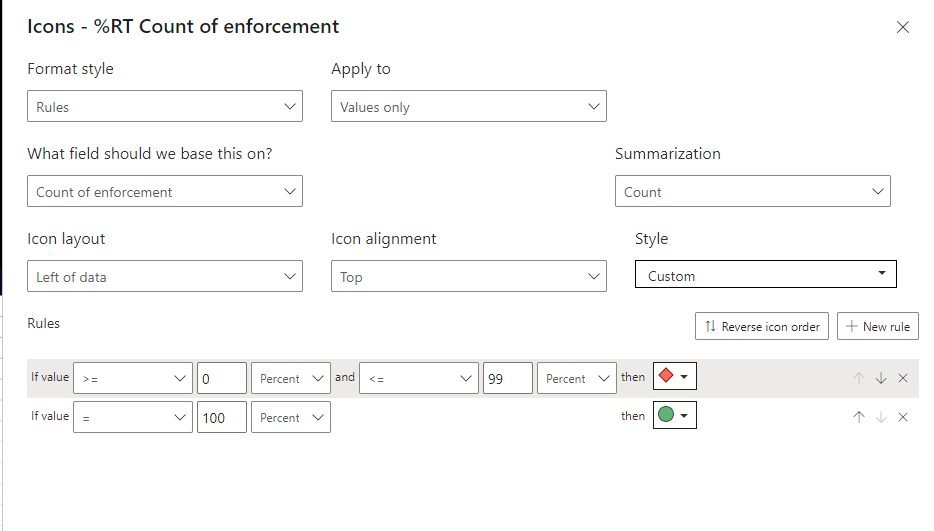
Task: Click the value field containing 99
Action: (508, 378)
